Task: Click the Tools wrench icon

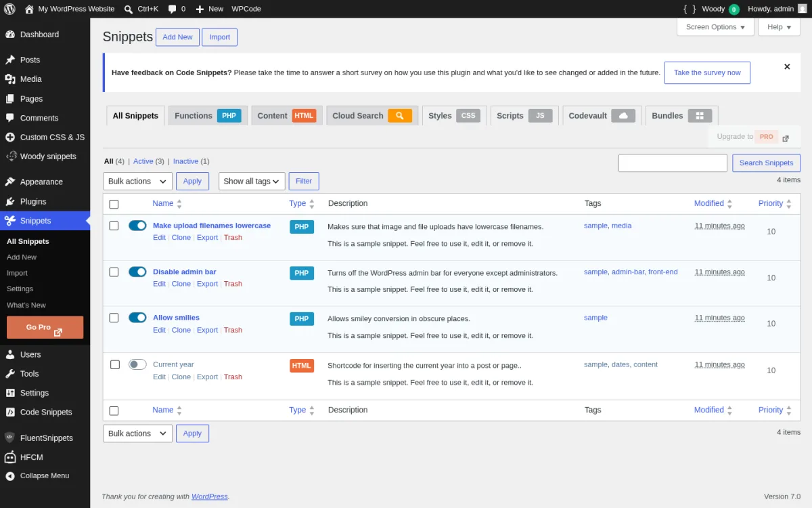Action: coord(10,373)
